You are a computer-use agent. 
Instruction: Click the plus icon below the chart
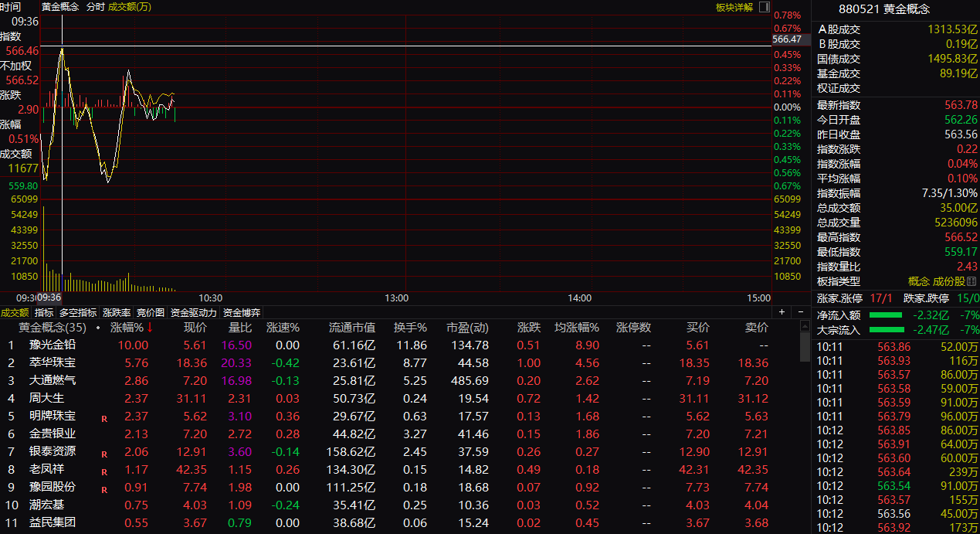782,312
